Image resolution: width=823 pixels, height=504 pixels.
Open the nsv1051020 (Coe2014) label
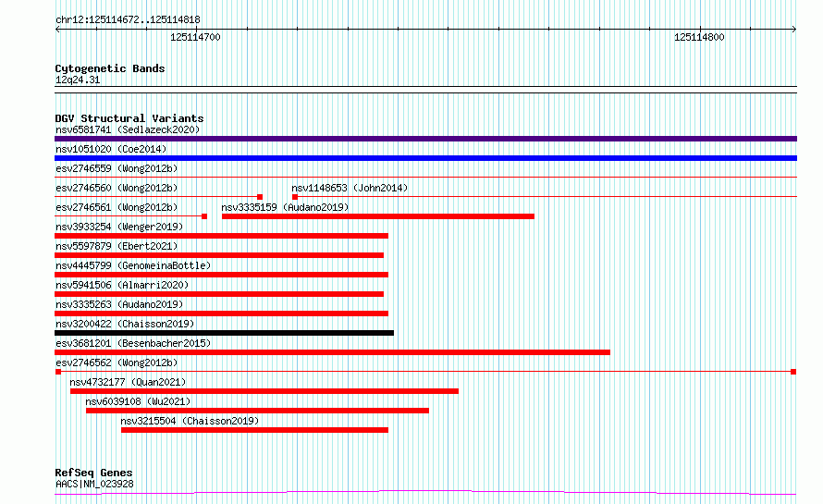111,149
